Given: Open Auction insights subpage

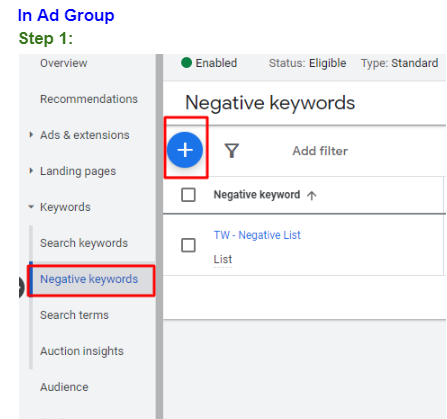Looking at the screenshot, I should tap(82, 351).
